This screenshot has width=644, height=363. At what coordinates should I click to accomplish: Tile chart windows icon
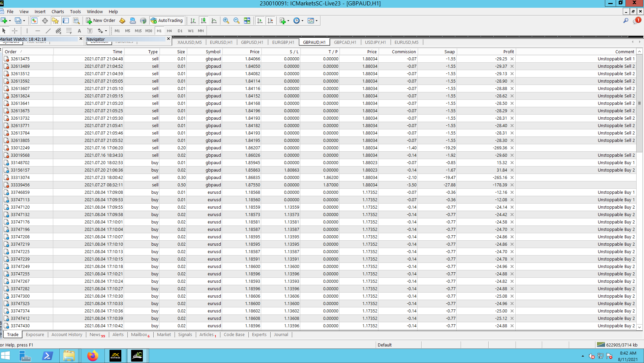[247, 21]
